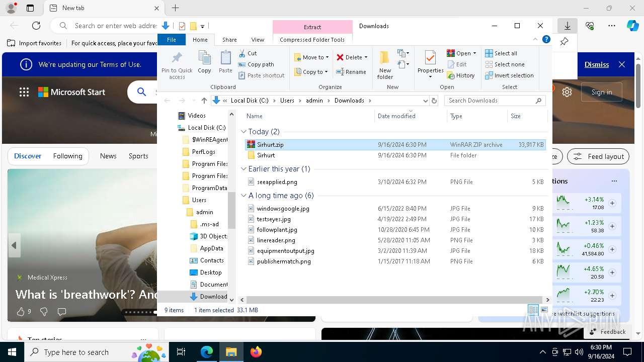Viewport: 644px width, 362px height.
Task: Click Pin to Quick access icon
Action: point(177,65)
